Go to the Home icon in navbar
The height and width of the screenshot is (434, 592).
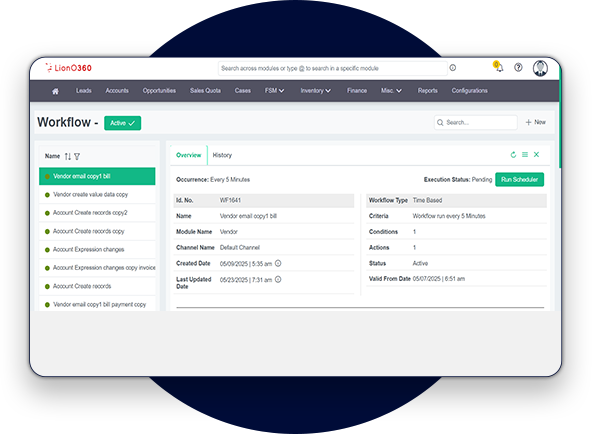[55, 91]
